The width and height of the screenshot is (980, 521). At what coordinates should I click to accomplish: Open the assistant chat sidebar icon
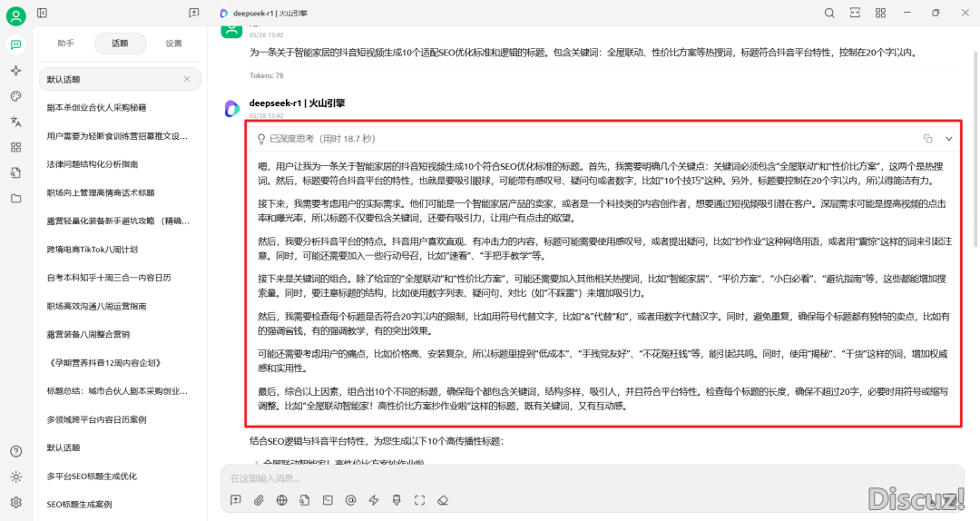tap(16, 44)
